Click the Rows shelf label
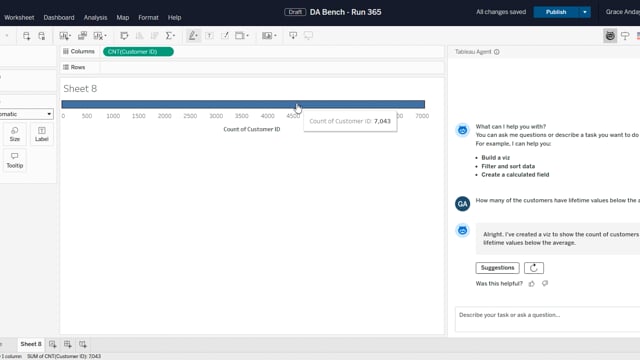640x360 pixels. [74, 67]
